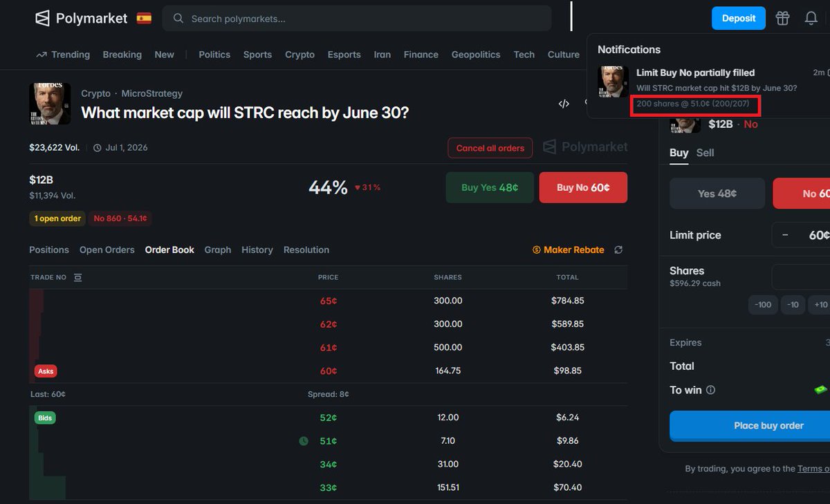The image size is (830, 504).
Task: Click the -10 shares button
Action: (793, 305)
